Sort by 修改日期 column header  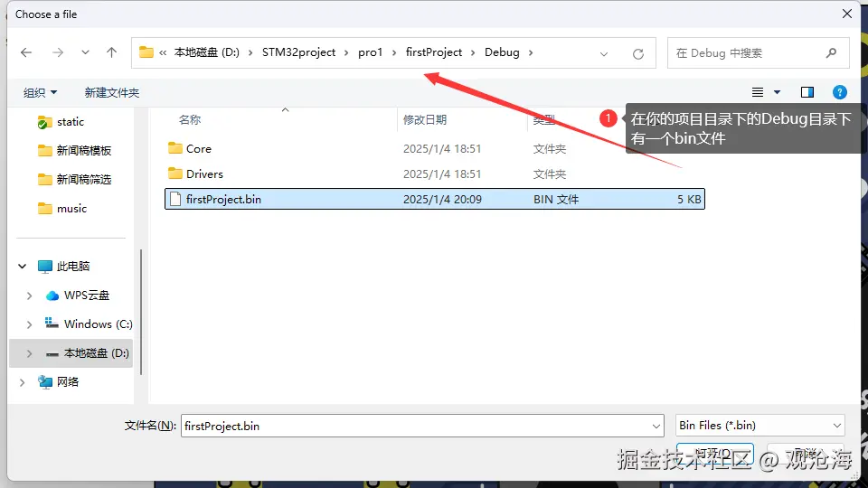coord(425,119)
